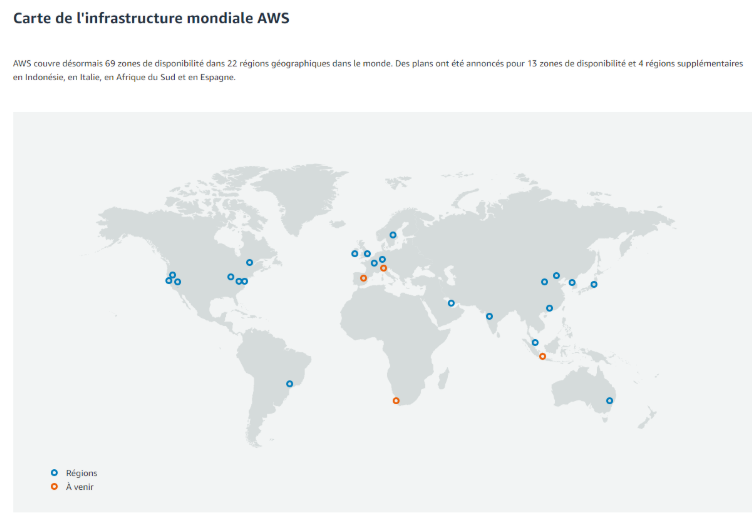Select the Mumbai region marker in India
Screen dimensions: 753x524
click(x=489, y=317)
